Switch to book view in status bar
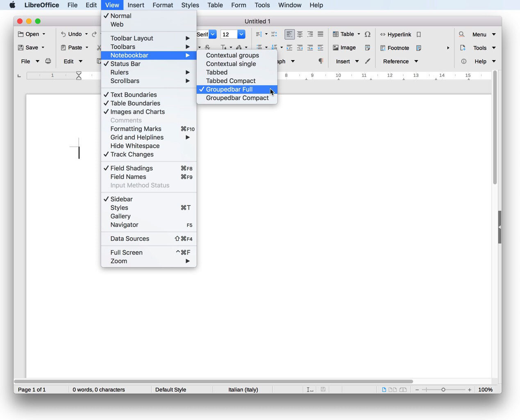Screen dimensions: 520x420 point(403,390)
